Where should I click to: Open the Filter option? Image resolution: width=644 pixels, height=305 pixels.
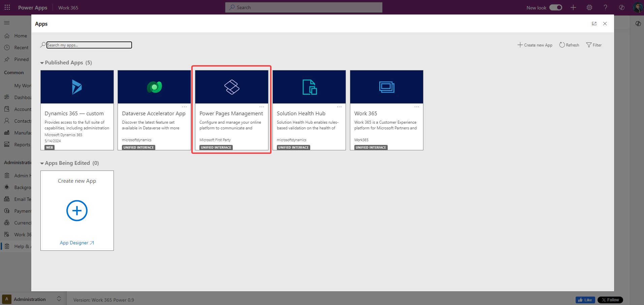tap(594, 45)
